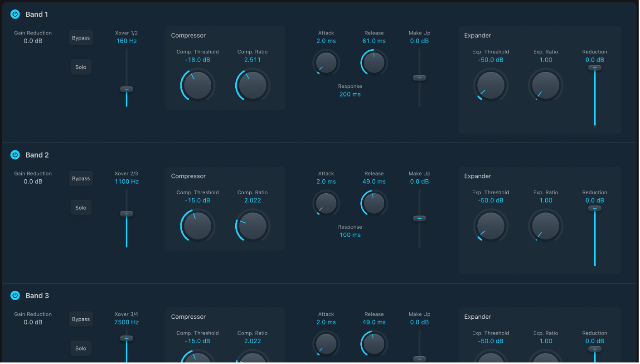Click the Comp. Threshold knob in Band 1
Screen dimensions: 640x364
pos(197,85)
